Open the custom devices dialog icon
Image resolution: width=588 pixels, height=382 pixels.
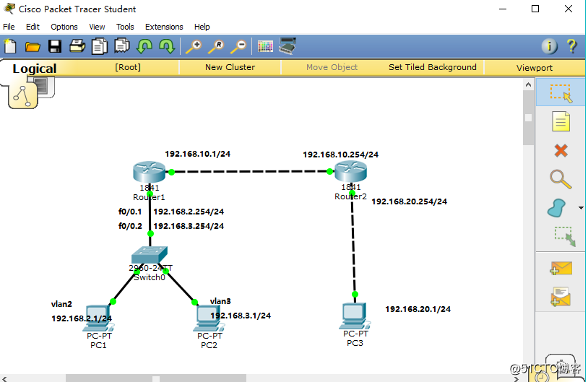click(x=287, y=46)
